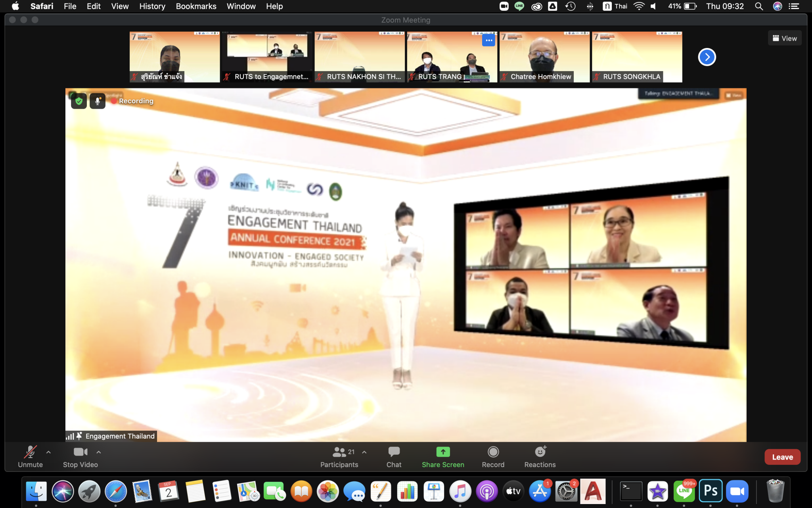Viewport: 812px width, 508px height.
Task: Click the Engagement Thailand speaker name label
Action: pyautogui.click(x=120, y=436)
